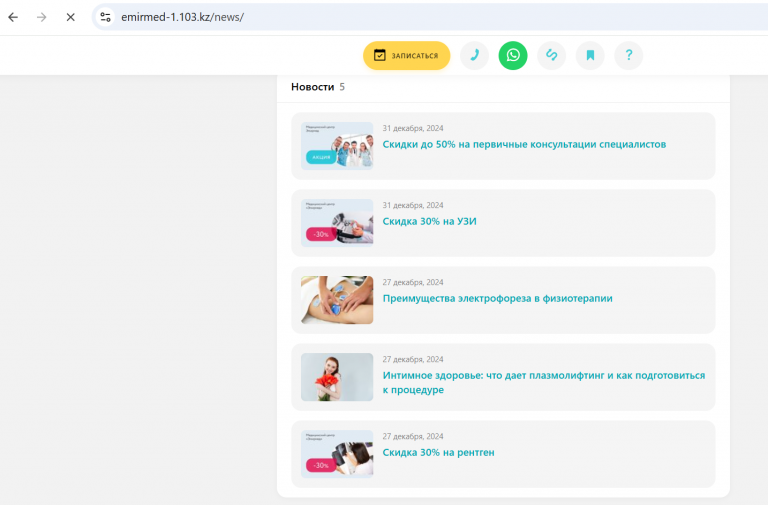Click the date above Скидка 30% на рентген
The height and width of the screenshot is (505, 768).
pos(413,436)
